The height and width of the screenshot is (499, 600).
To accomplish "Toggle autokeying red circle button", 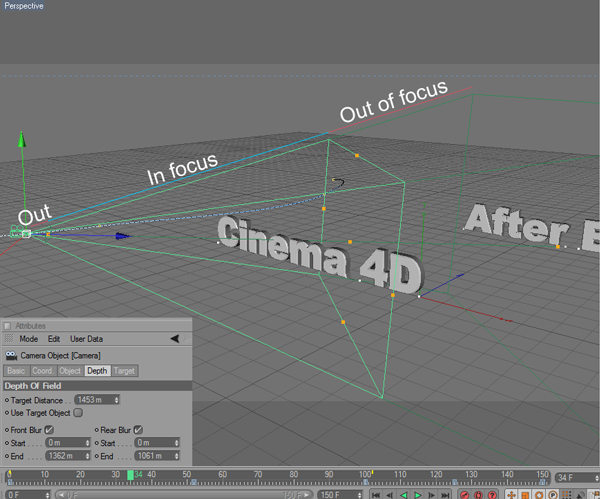I will [478, 495].
